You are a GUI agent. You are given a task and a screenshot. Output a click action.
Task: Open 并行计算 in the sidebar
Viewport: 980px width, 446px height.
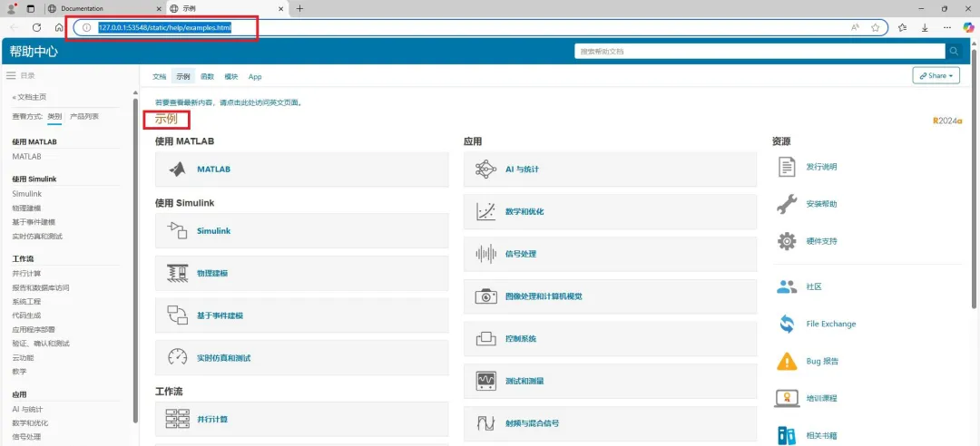[x=26, y=274]
